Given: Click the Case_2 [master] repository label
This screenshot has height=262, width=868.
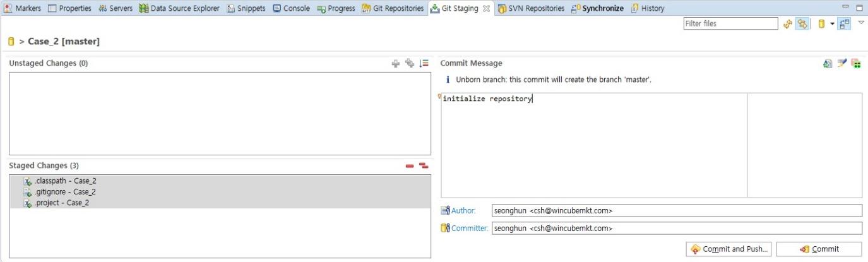Looking at the screenshot, I should 64,42.
